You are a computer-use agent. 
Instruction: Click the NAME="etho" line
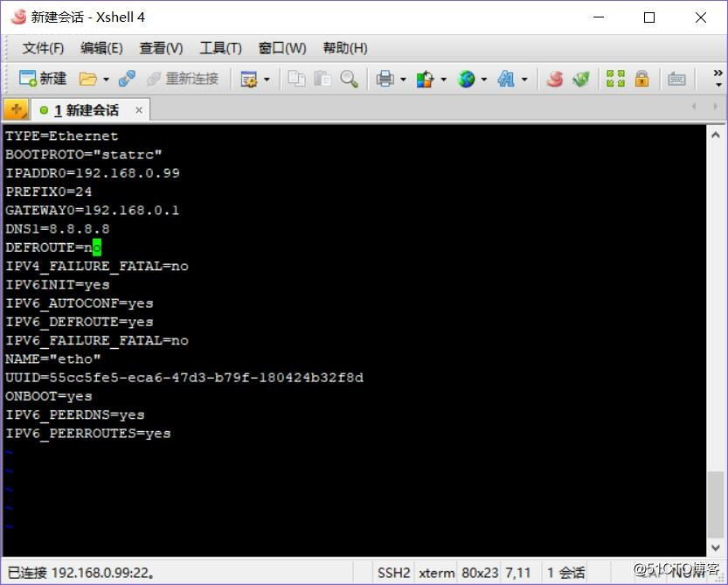coord(53,359)
